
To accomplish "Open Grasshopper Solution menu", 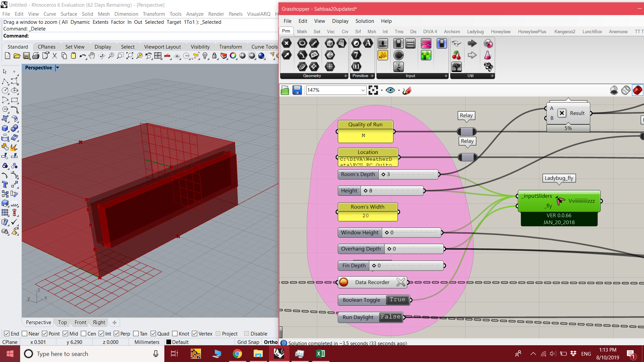I will point(365,21).
